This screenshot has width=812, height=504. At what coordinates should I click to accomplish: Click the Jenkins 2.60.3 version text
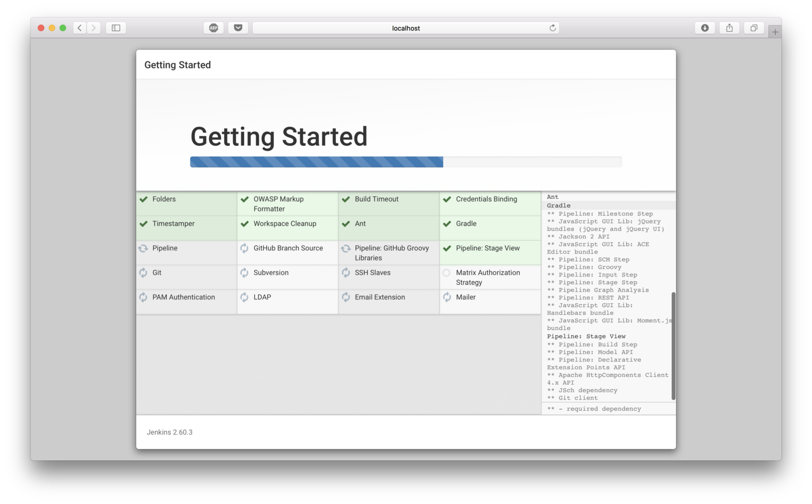click(x=170, y=432)
